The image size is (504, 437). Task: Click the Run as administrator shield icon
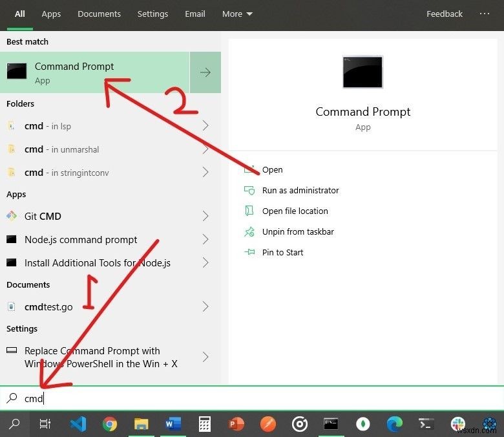(249, 190)
